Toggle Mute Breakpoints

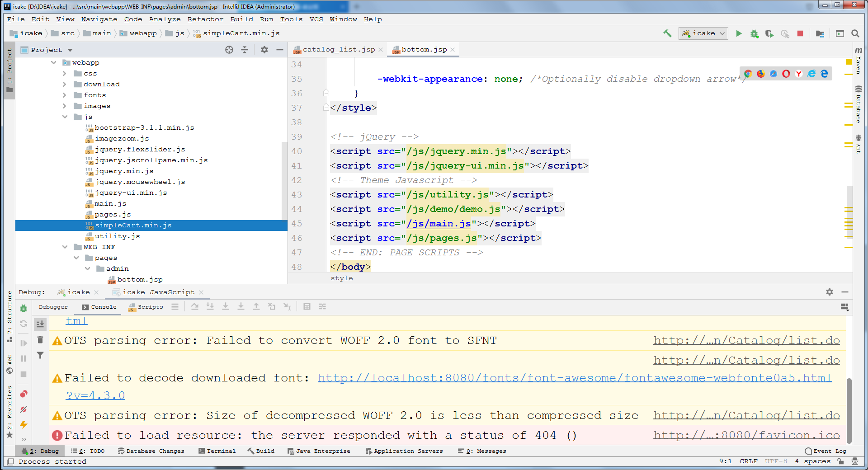click(x=24, y=409)
